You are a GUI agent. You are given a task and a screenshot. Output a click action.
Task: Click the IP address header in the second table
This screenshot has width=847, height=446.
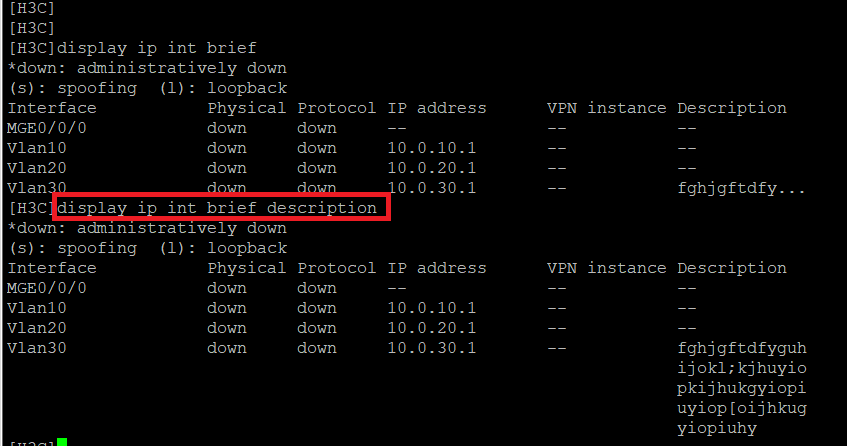click(436, 268)
